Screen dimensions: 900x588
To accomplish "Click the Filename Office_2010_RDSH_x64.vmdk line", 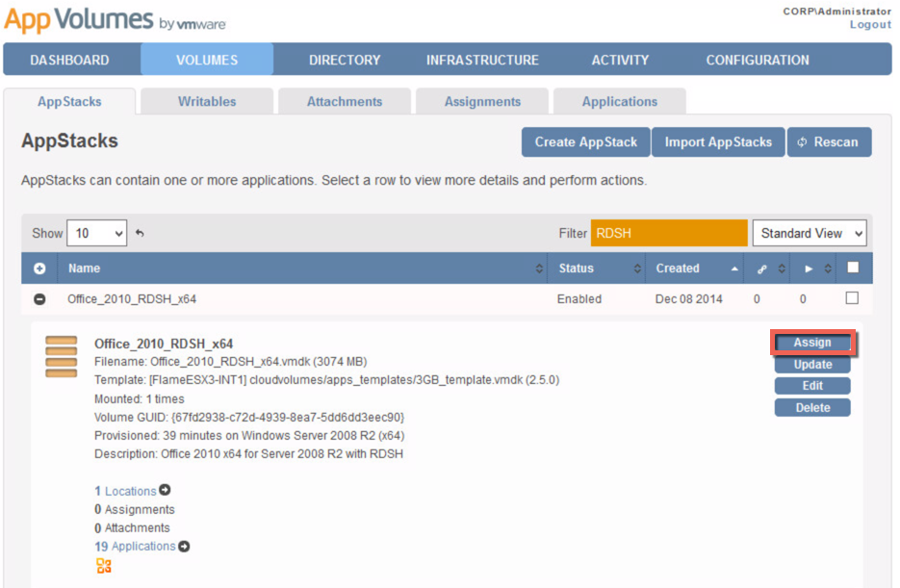I will point(231,362).
